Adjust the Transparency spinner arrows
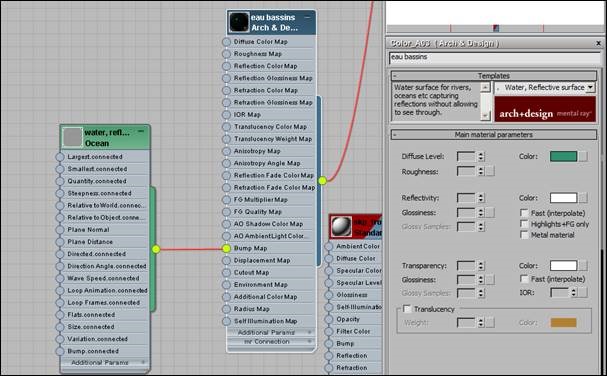This screenshot has width=607, height=376. tap(481, 266)
